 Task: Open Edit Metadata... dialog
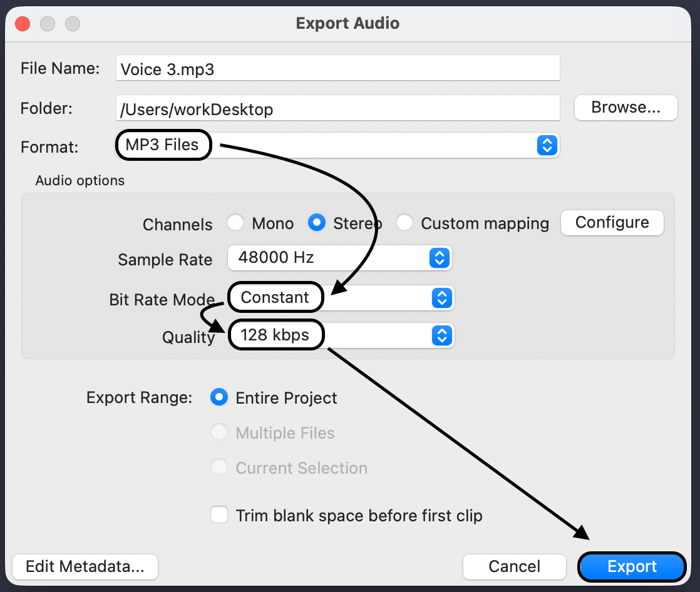pos(85,567)
